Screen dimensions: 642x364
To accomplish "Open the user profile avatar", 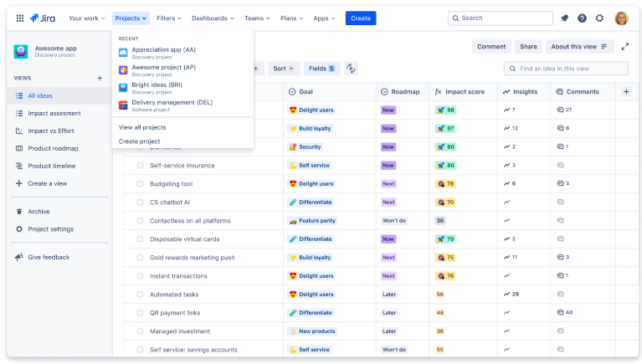I will click(621, 18).
